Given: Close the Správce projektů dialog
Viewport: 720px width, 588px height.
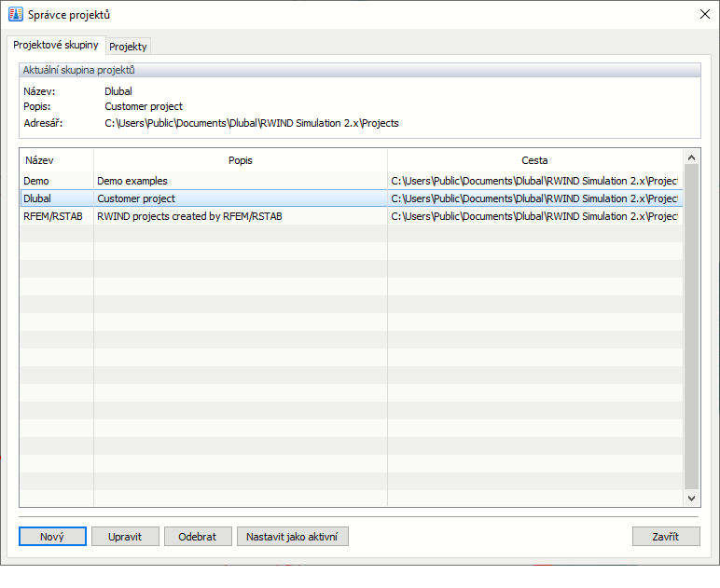Looking at the screenshot, I should pyautogui.click(x=705, y=14).
